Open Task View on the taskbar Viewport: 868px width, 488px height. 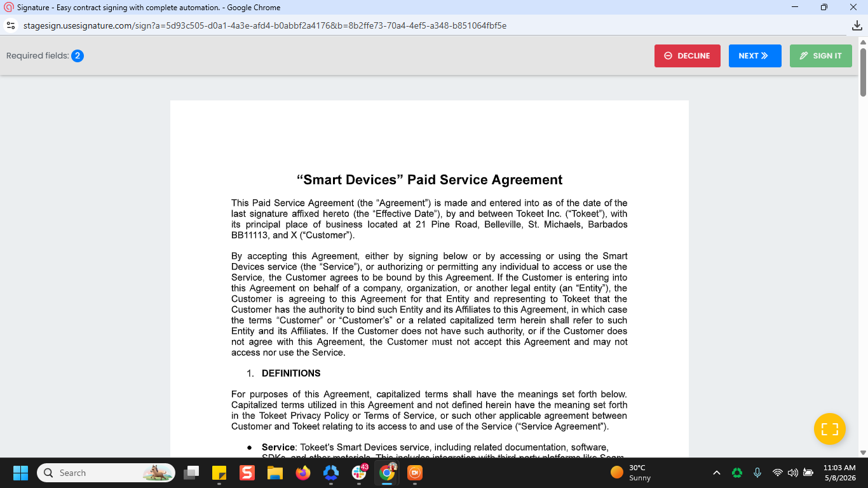pos(191,473)
